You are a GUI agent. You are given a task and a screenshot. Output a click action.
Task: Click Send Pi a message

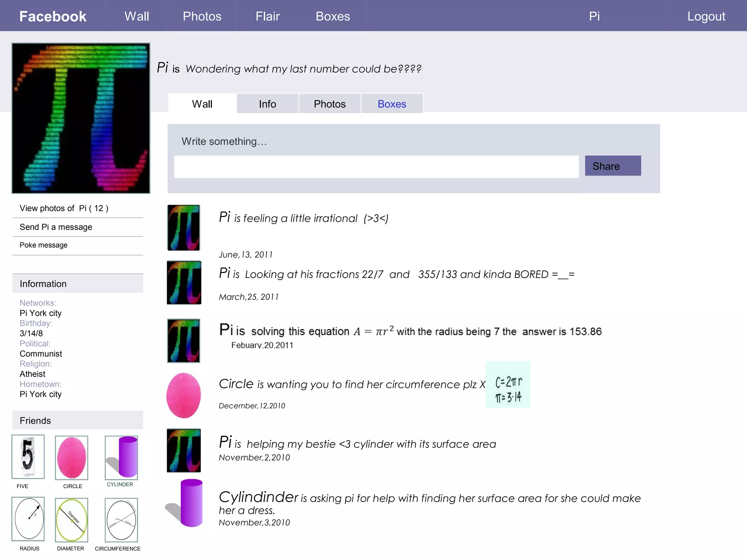click(56, 227)
